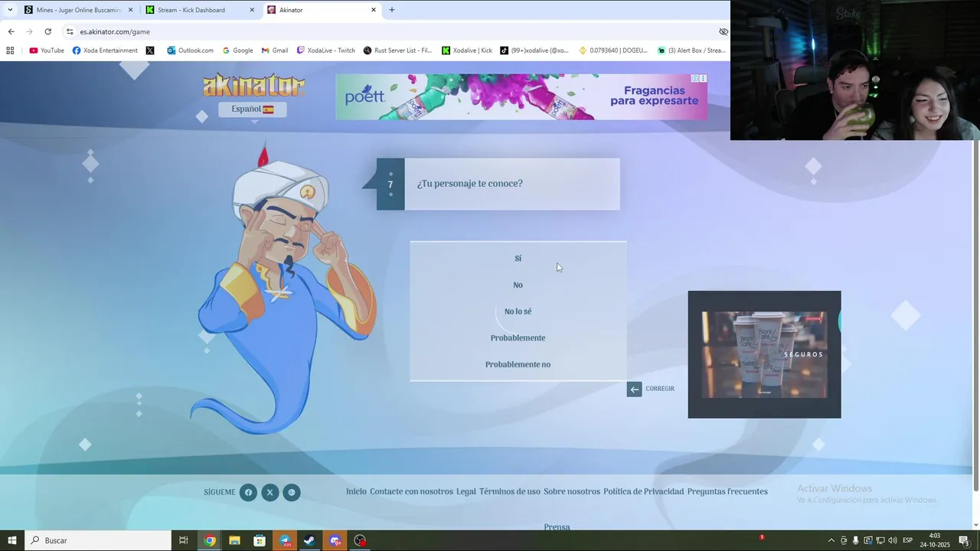
Task: Open the X bookmark icon
Action: [x=150, y=51]
